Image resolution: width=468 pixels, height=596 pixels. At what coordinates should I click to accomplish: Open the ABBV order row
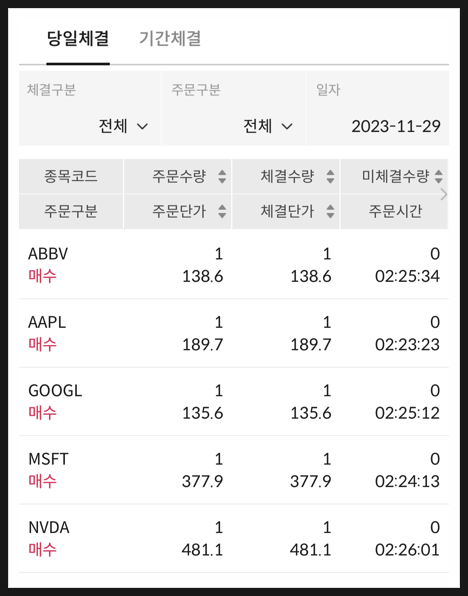click(x=234, y=265)
